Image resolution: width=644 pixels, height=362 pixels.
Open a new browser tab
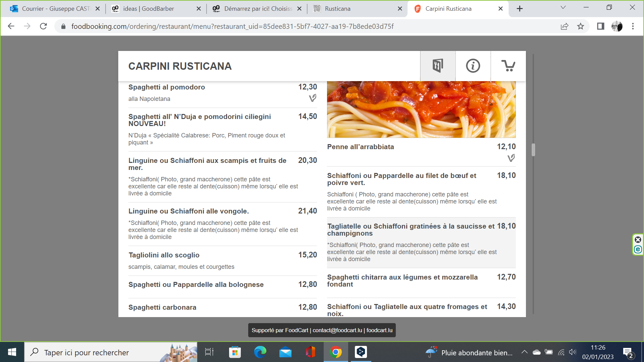click(520, 9)
